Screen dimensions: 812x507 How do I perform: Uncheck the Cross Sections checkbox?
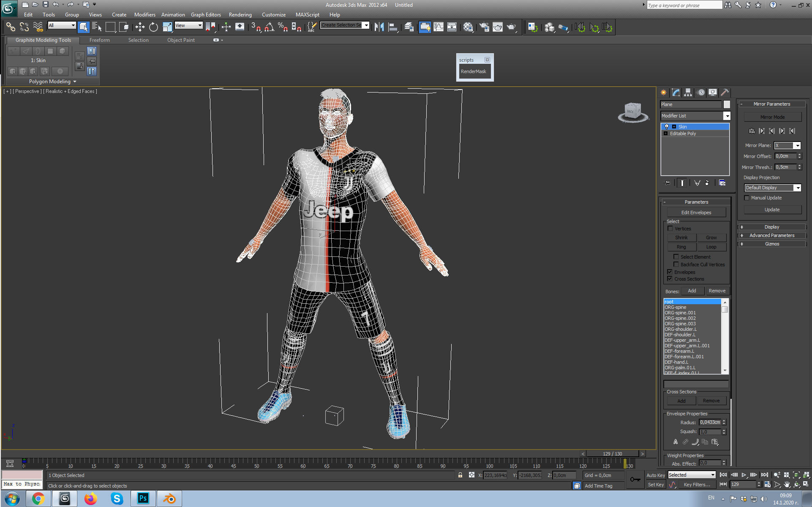[x=670, y=279]
